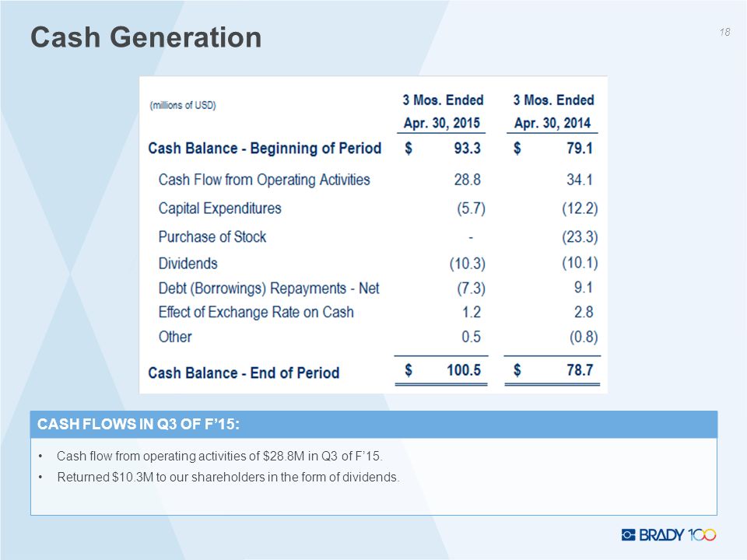Select the bullet about $10.3M returned dividends
Viewport: 747px width, 560px height.
[228, 477]
